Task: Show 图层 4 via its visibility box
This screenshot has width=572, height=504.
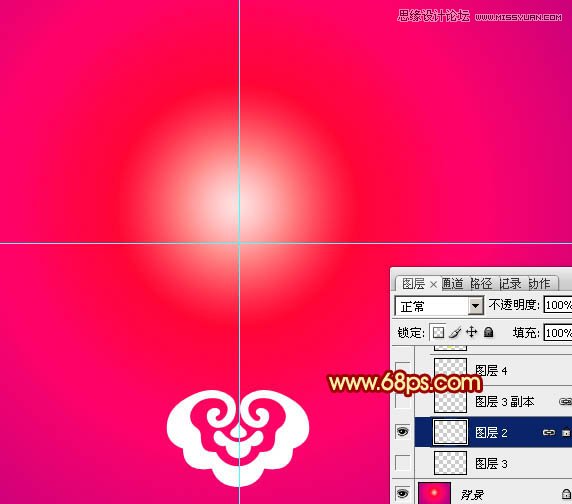Action: point(402,370)
